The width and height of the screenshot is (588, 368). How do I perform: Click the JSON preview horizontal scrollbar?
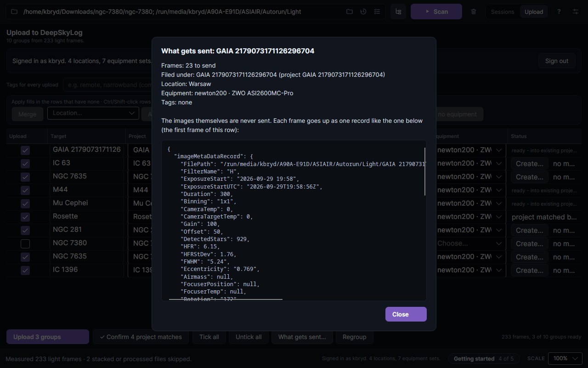(226, 299)
